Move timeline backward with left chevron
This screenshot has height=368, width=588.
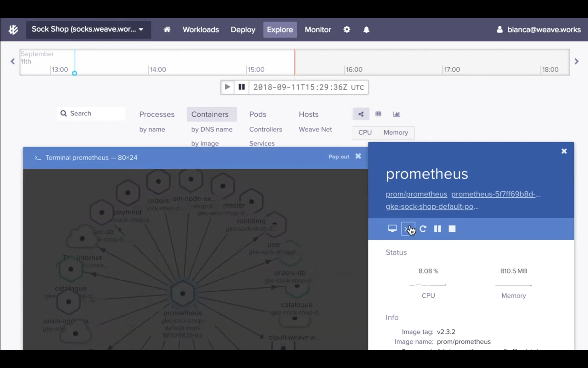coord(13,61)
